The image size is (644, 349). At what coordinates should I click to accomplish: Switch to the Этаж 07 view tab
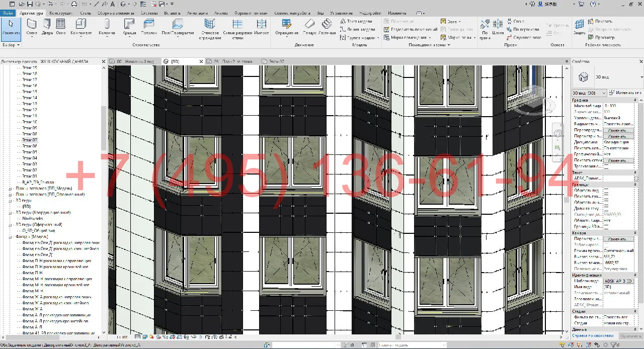[x=277, y=61]
